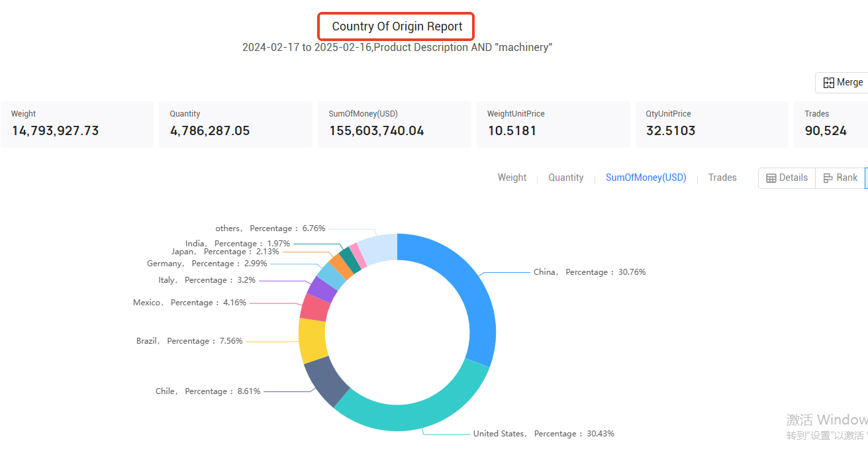868x449 pixels.
Task: Click the India 1.97% label
Action: 238,244
